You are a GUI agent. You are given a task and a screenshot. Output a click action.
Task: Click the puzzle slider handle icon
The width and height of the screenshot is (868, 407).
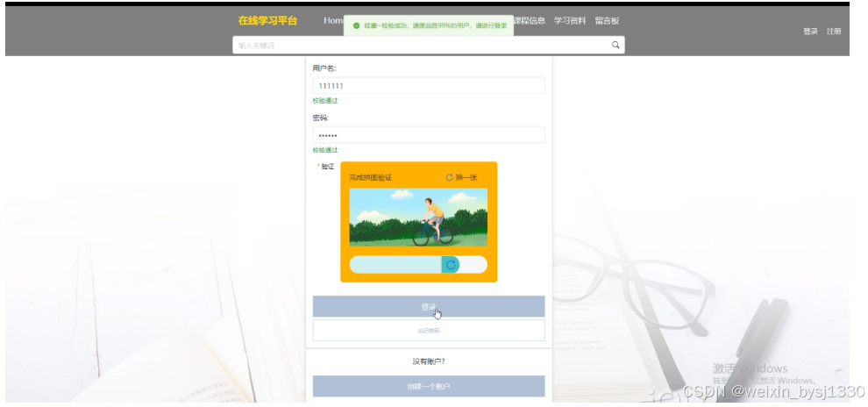coord(451,265)
